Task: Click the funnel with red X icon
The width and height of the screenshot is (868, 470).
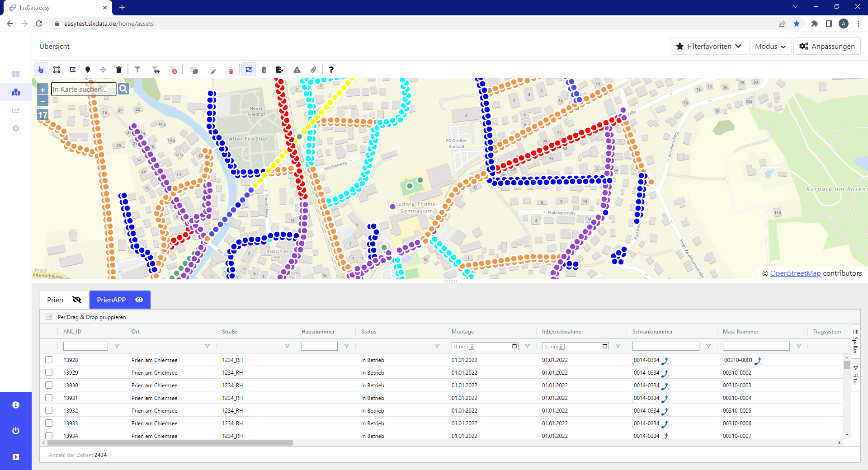Action: (x=174, y=70)
